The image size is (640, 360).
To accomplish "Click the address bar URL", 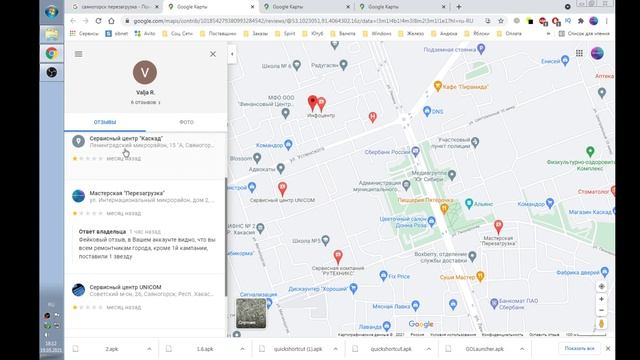I will (303, 21).
